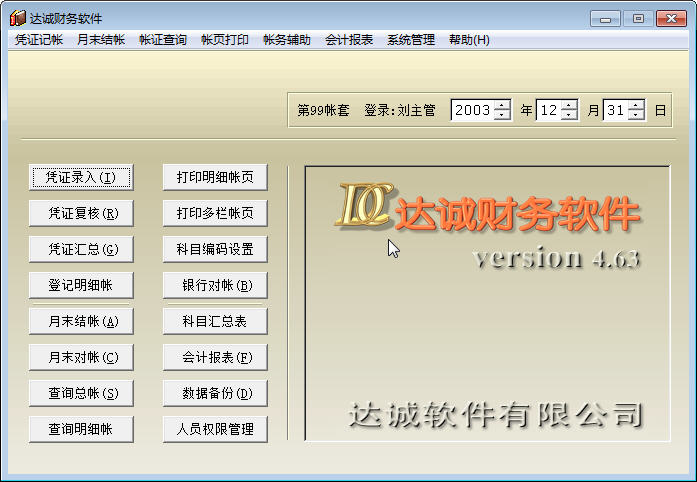
Task: Open 登记明细帐
Action: [81, 285]
